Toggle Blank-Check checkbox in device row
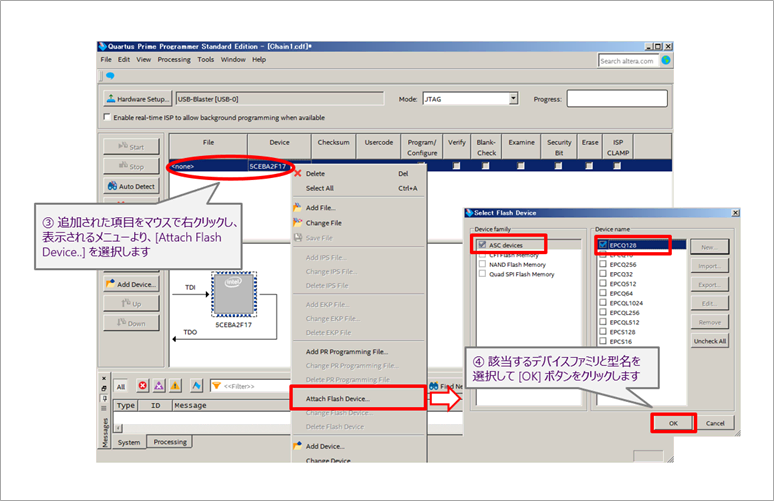 tap(486, 166)
